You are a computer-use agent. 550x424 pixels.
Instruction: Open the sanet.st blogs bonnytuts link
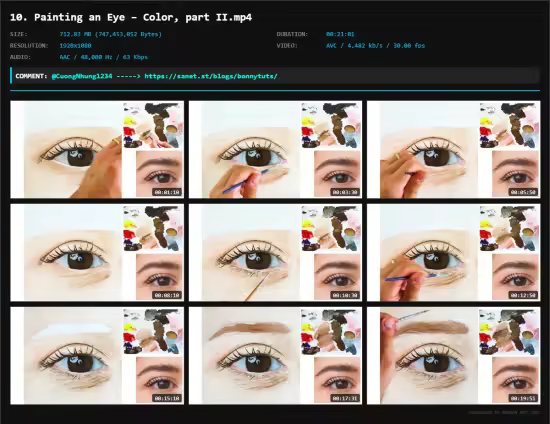[211, 76]
